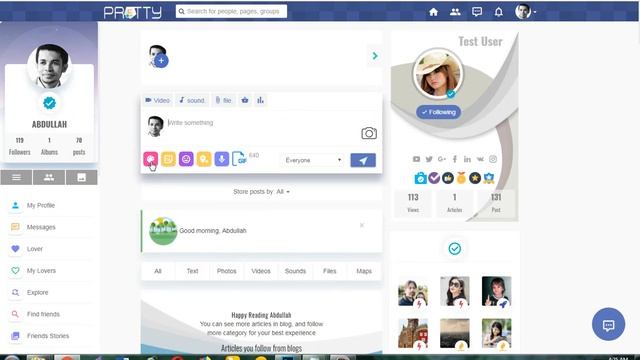The height and width of the screenshot is (360, 640).
Task: Select the Maps feed filter tab
Action: [364, 271]
